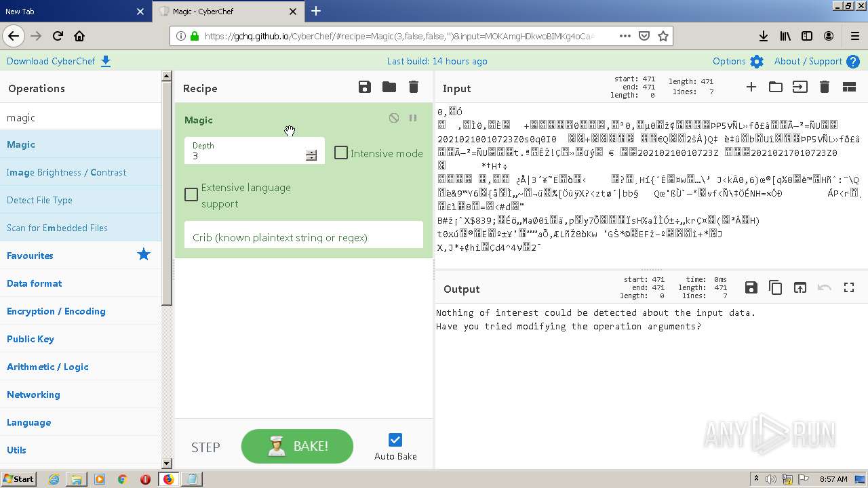Copy raw output to clipboard

click(776, 287)
